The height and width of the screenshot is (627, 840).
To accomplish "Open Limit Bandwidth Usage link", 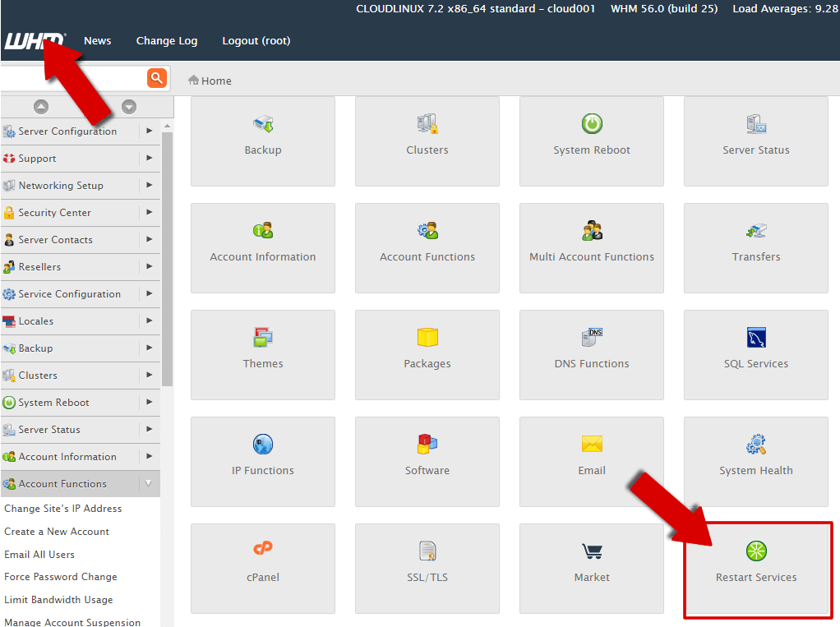I will [58, 600].
